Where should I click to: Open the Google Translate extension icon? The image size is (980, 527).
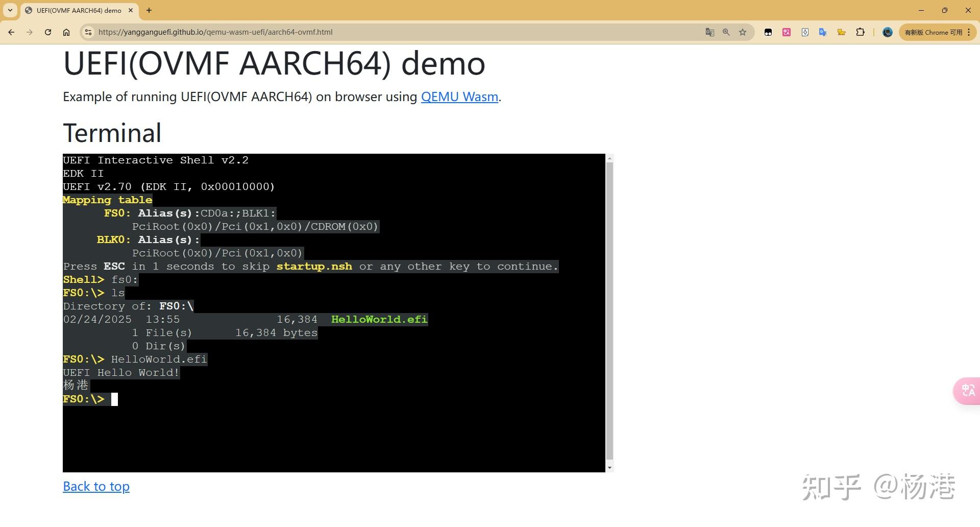tap(823, 32)
